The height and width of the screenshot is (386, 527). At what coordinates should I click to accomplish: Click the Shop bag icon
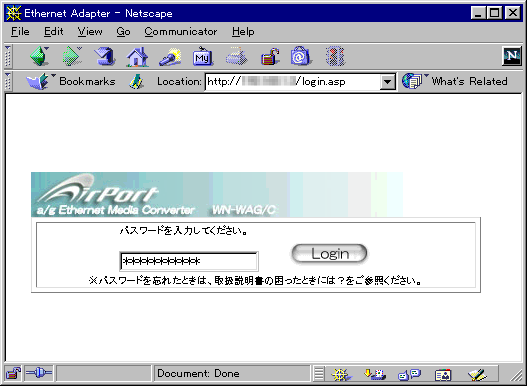300,56
